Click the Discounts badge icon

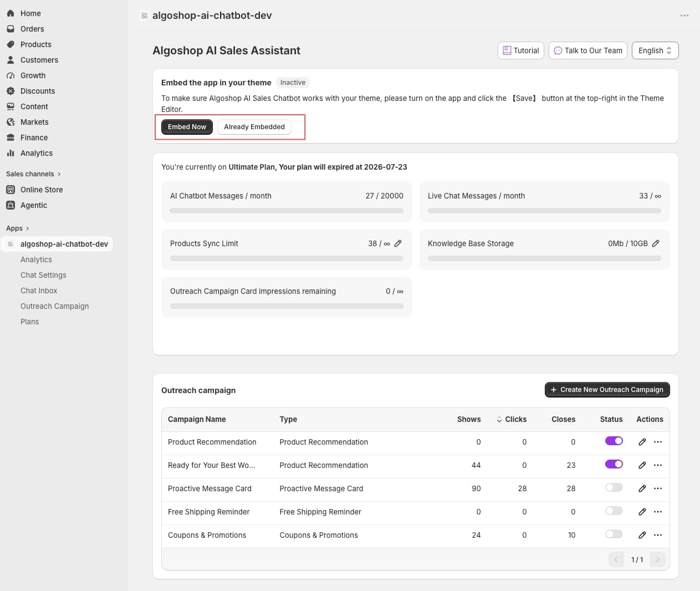11,91
